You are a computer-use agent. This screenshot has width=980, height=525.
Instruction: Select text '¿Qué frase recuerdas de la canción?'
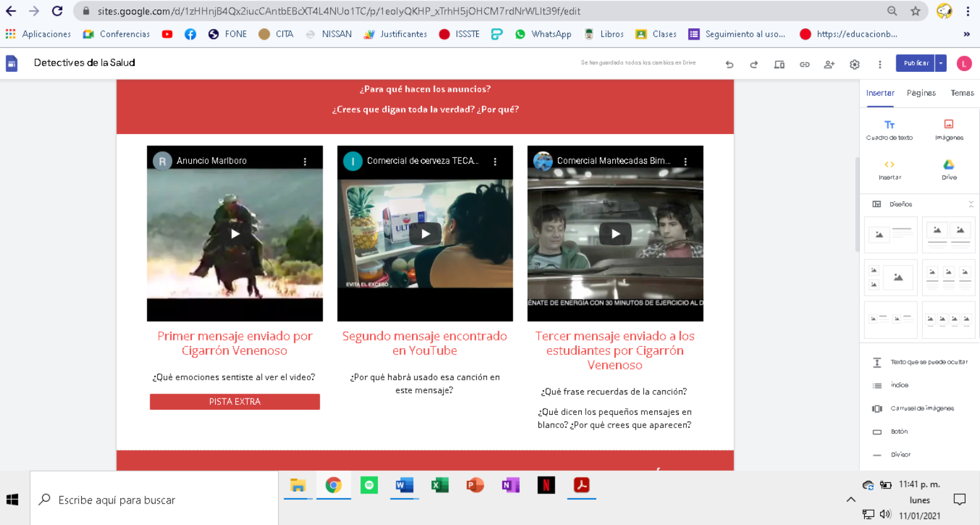pyautogui.click(x=614, y=392)
